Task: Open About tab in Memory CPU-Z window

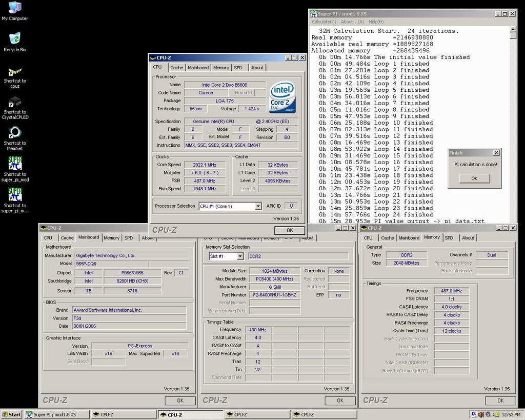Action: pos(468,238)
